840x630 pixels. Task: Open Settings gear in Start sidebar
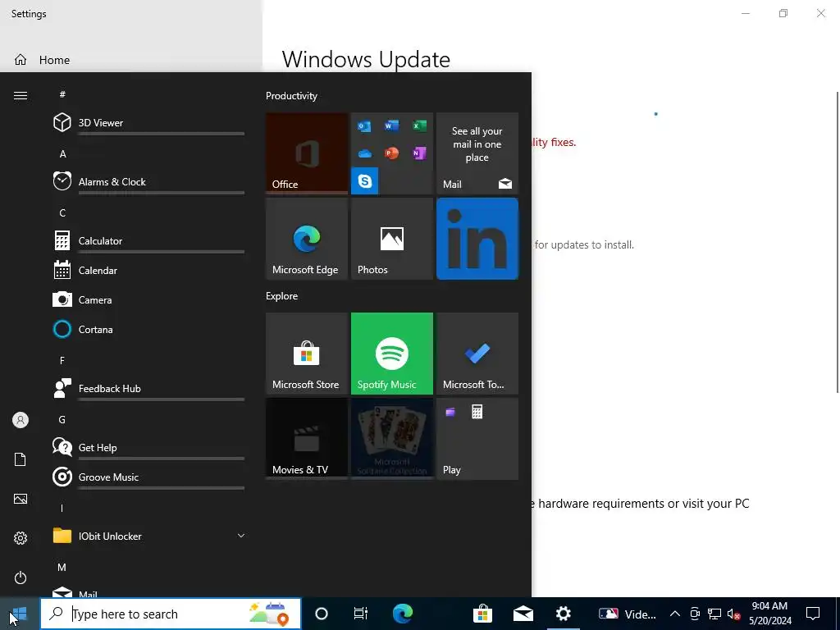[x=21, y=538]
